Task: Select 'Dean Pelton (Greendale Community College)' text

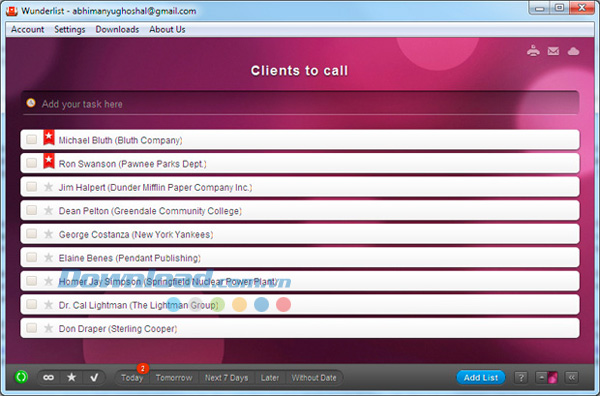Action: [x=150, y=211]
